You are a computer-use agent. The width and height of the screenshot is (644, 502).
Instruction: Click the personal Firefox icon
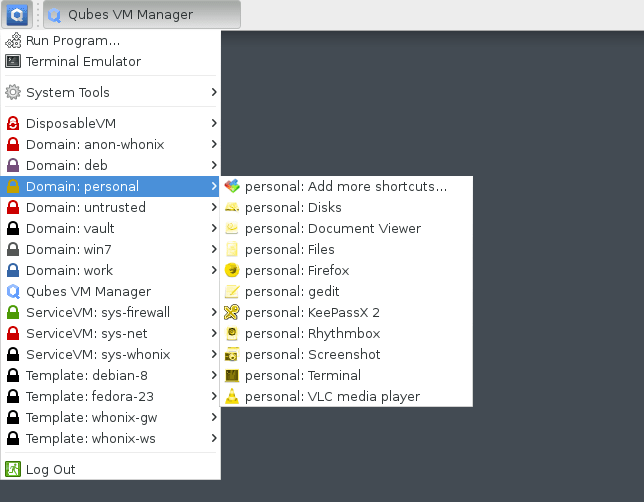pos(232,270)
